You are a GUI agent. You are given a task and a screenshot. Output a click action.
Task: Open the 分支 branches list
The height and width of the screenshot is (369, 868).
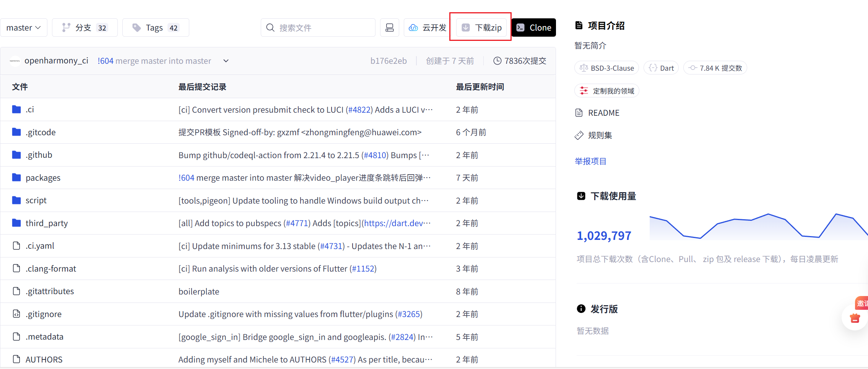pos(85,28)
